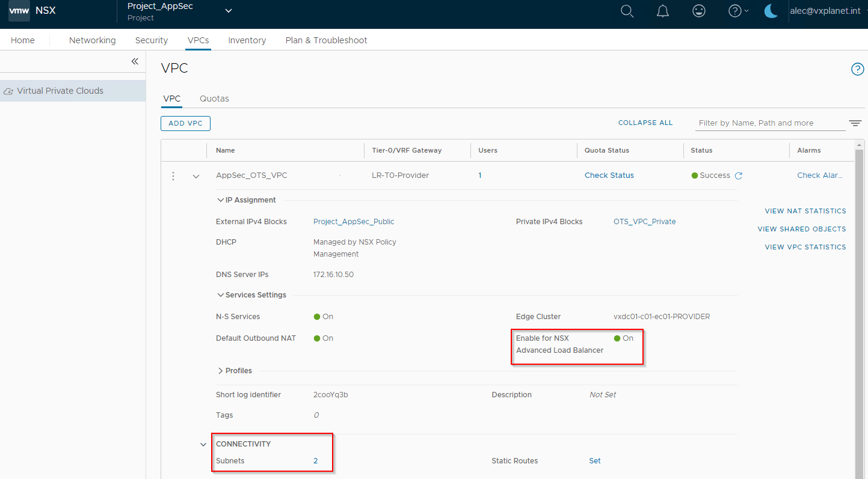868x479 pixels.
Task: Open the page help circle icon
Action: point(857,69)
